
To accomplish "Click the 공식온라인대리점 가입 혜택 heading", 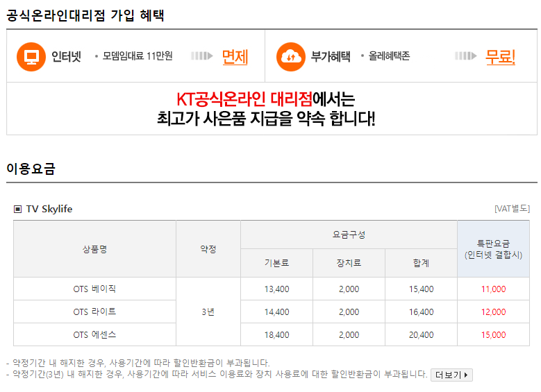I will tap(85, 15).
